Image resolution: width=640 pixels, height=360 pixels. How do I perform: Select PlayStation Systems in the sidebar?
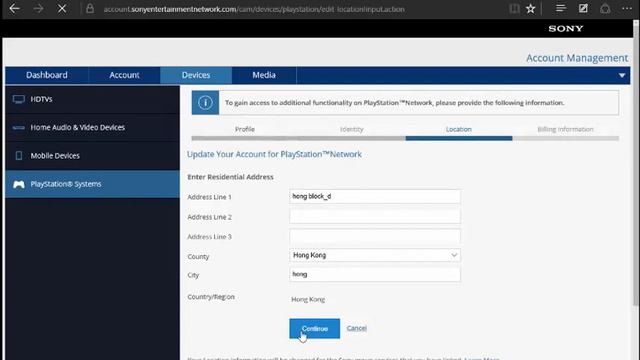point(93,184)
